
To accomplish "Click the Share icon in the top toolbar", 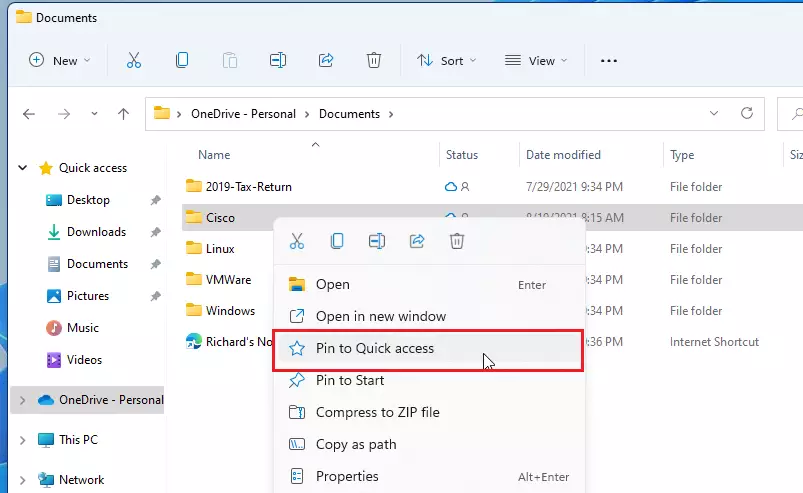I will coord(326,60).
